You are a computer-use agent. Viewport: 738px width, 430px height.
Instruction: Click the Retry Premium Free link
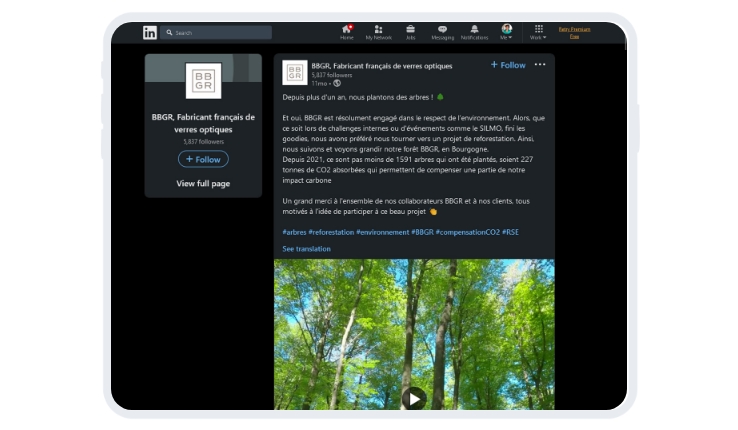pyautogui.click(x=574, y=32)
